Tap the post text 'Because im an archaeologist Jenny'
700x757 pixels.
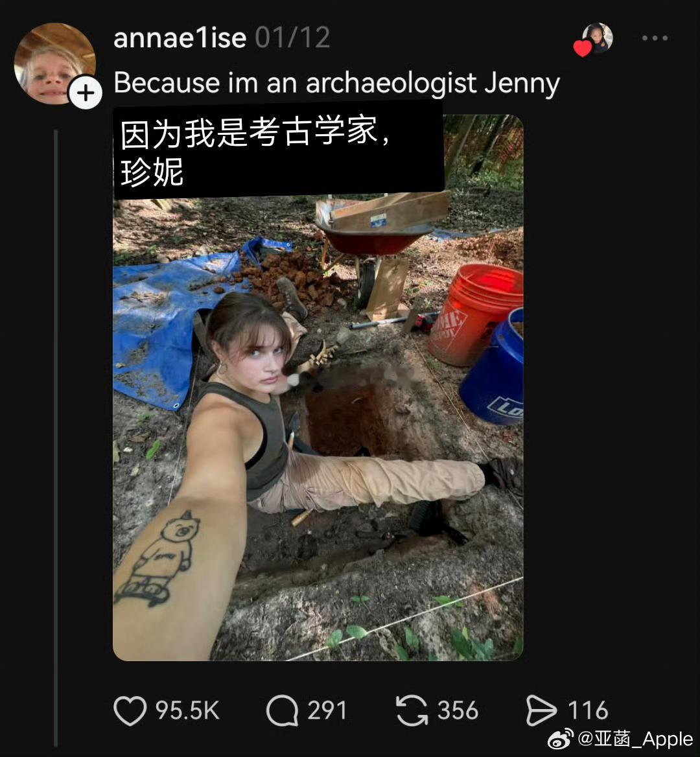336,82
